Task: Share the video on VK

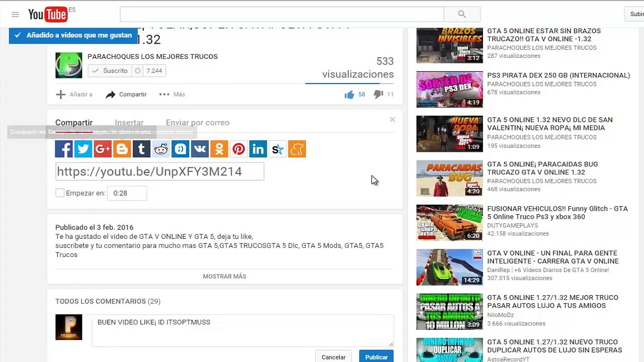Action: pyautogui.click(x=200, y=149)
